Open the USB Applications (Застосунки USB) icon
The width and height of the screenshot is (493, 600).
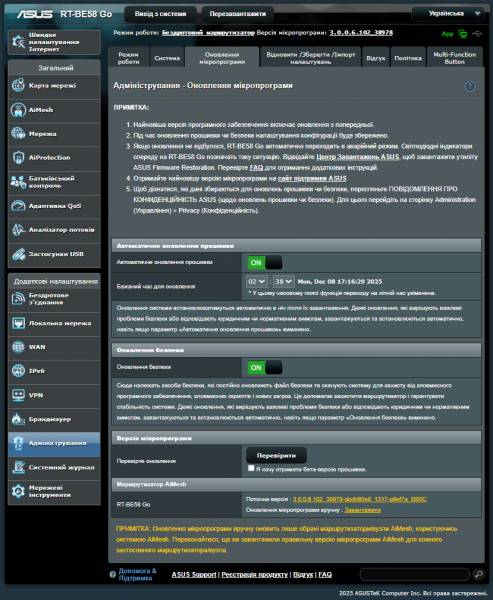18,254
